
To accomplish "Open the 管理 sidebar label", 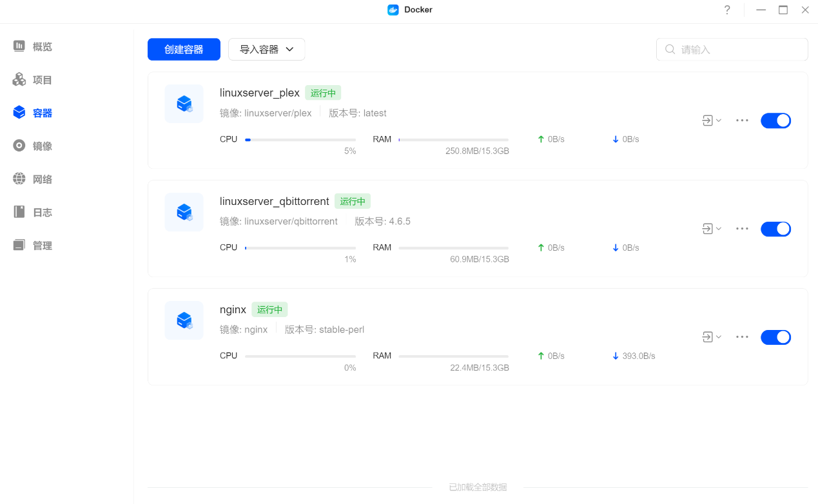I will pos(43,246).
